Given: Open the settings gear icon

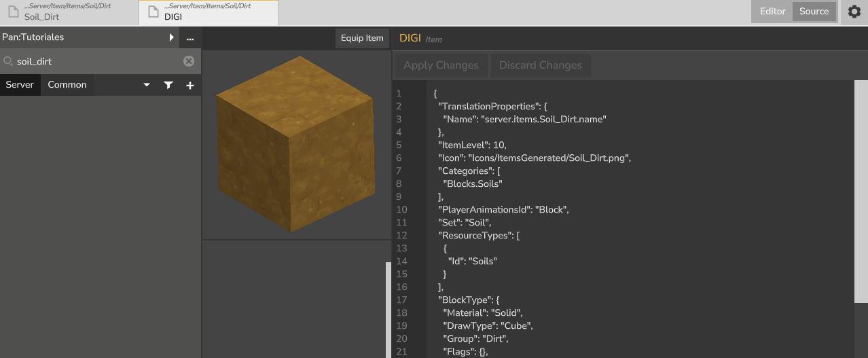Looking at the screenshot, I should 854,12.
